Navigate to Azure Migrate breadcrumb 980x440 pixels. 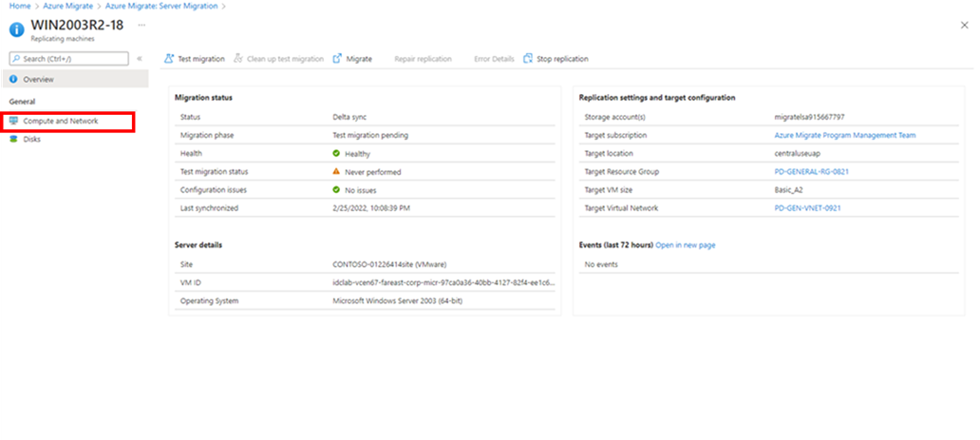66,6
